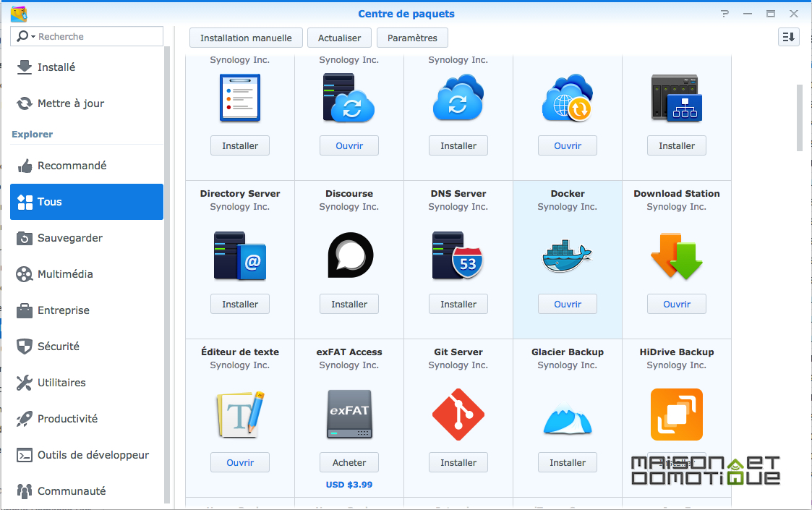Click the Docker package title
Screen dimensions: 812x510
tap(568, 193)
